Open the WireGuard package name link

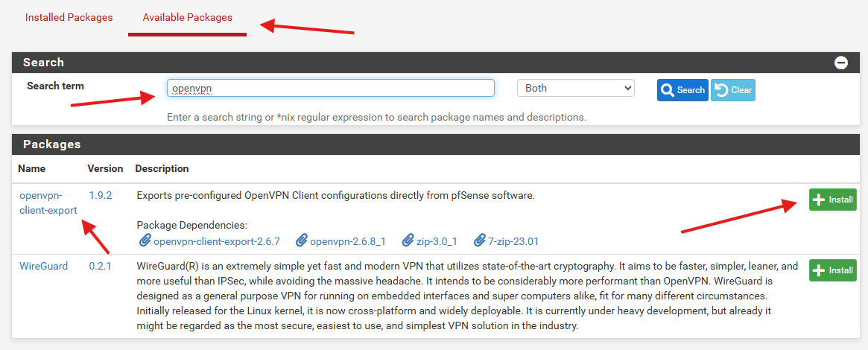44,266
